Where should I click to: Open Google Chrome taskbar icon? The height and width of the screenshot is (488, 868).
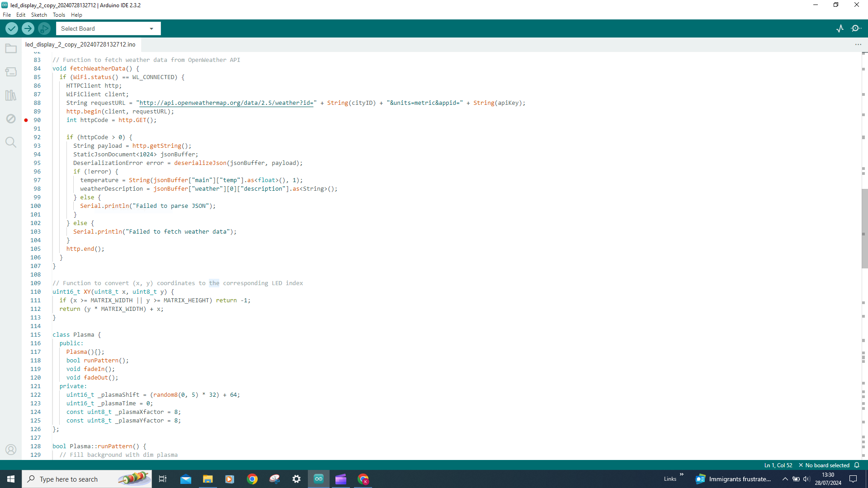252,479
